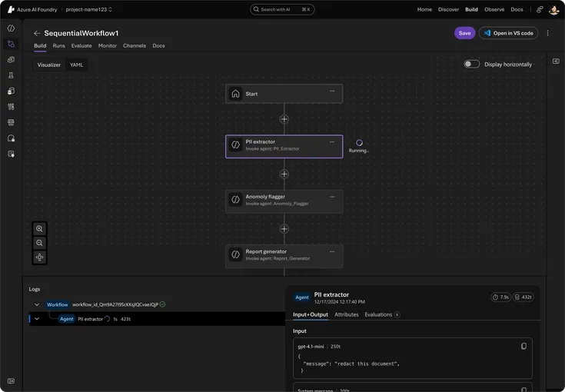
Task: Open the three-dot more options menu near Open in VS code
Action: [547, 33]
